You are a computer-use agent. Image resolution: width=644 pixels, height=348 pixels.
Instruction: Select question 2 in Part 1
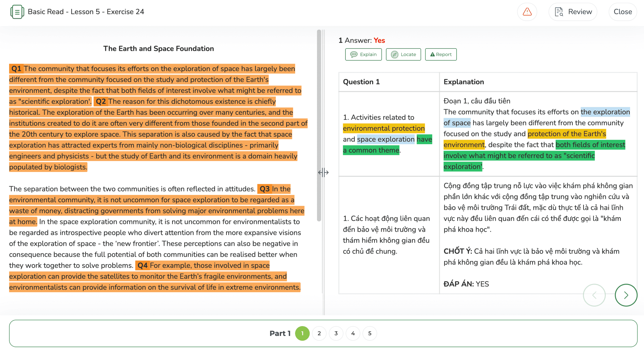coord(319,333)
